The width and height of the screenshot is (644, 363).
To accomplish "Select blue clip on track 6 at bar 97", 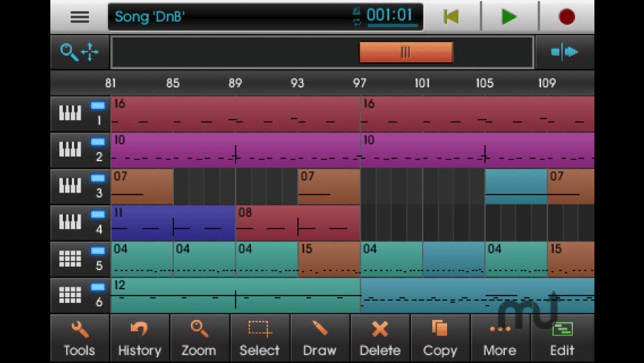I will tap(477, 295).
